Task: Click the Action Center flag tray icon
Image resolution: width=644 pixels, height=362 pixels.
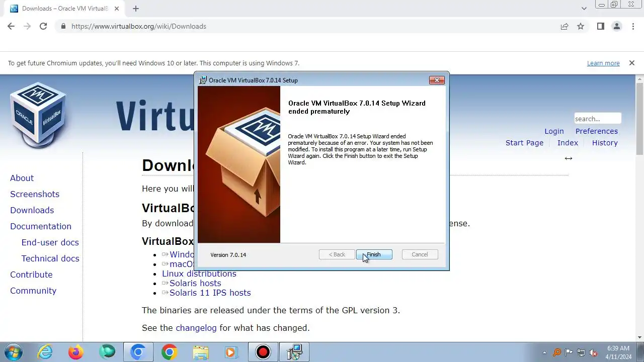Action: [x=569, y=352]
